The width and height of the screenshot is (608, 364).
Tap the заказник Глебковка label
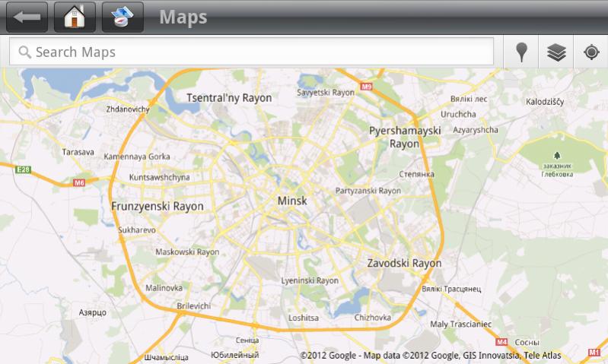coord(557,170)
